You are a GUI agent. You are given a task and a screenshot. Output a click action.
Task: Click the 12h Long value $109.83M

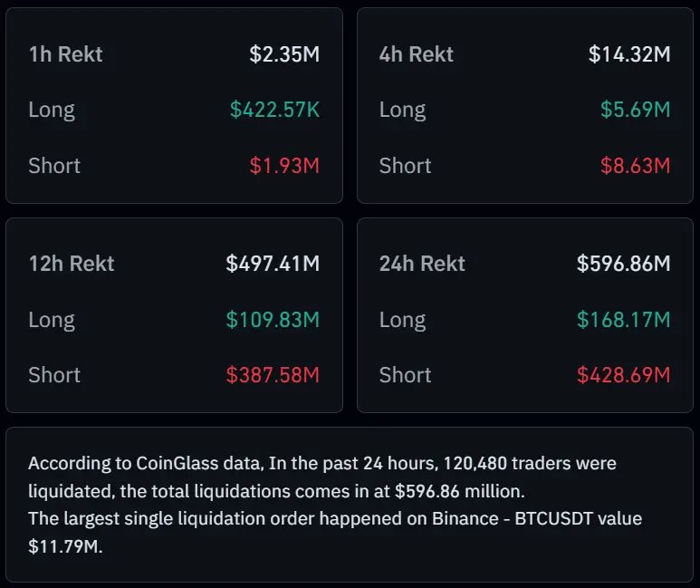click(273, 320)
